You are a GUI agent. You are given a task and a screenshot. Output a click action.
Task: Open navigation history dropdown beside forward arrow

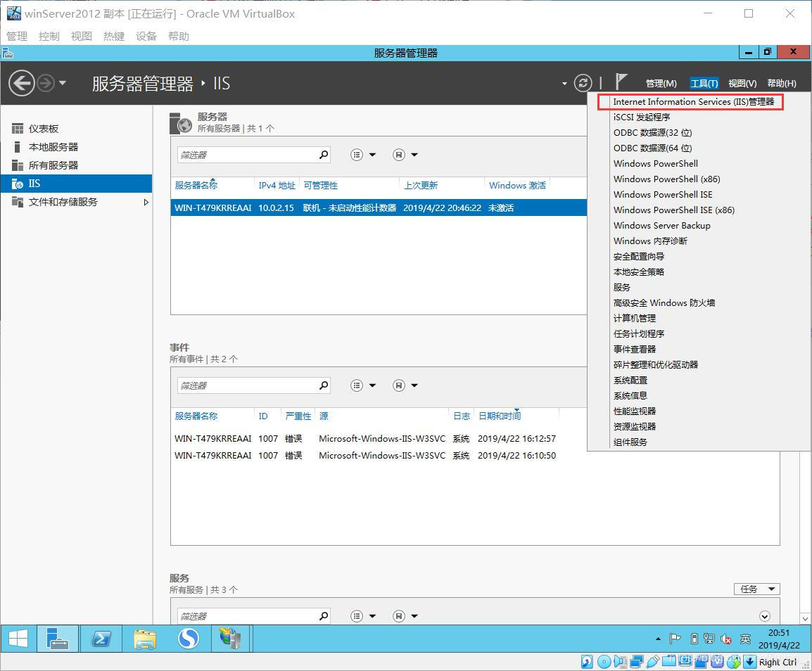63,83
